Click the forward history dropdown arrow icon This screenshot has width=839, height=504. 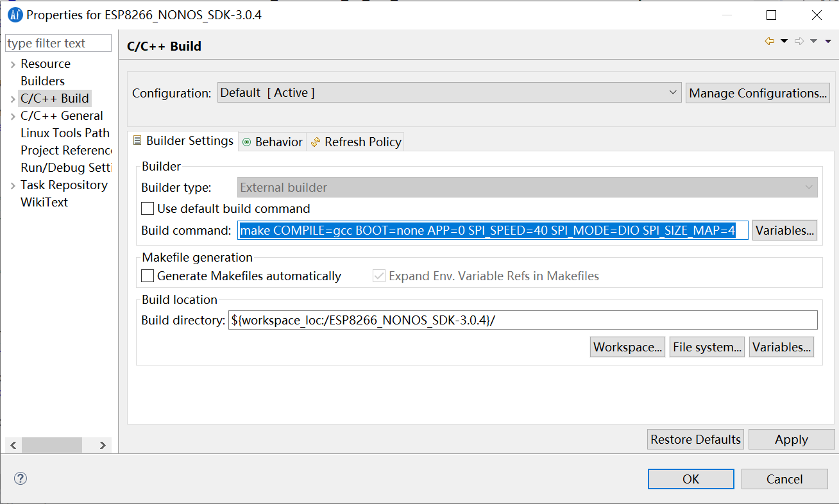(x=813, y=40)
